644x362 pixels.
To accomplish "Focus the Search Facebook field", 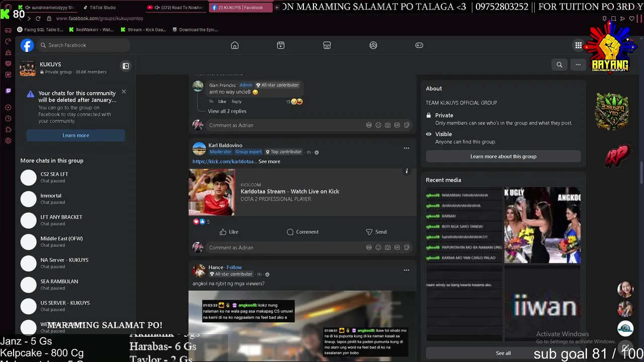I will 83,45.
